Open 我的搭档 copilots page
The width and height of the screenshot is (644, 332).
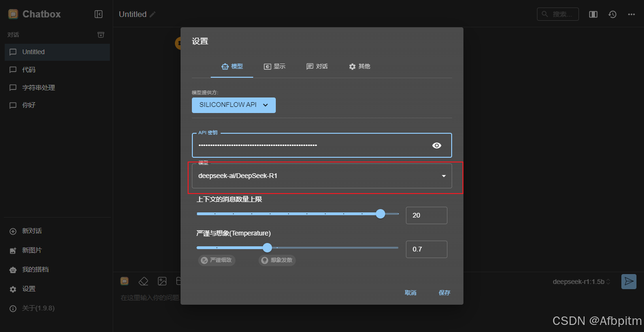(57, 269)
